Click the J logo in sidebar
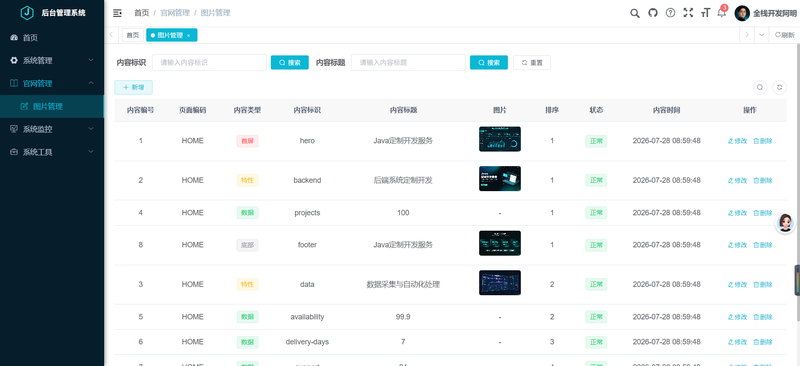800x366 pixels. (x=27, y=13)
